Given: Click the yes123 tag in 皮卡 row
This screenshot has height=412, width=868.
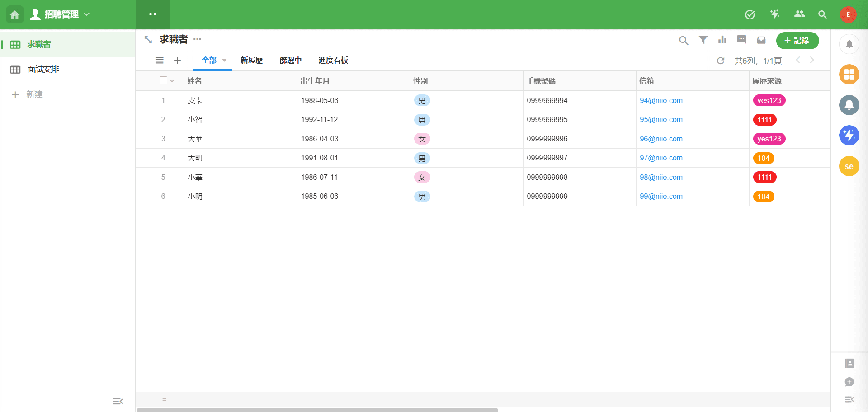Looking at the screenshot, I should pos(769,100).
